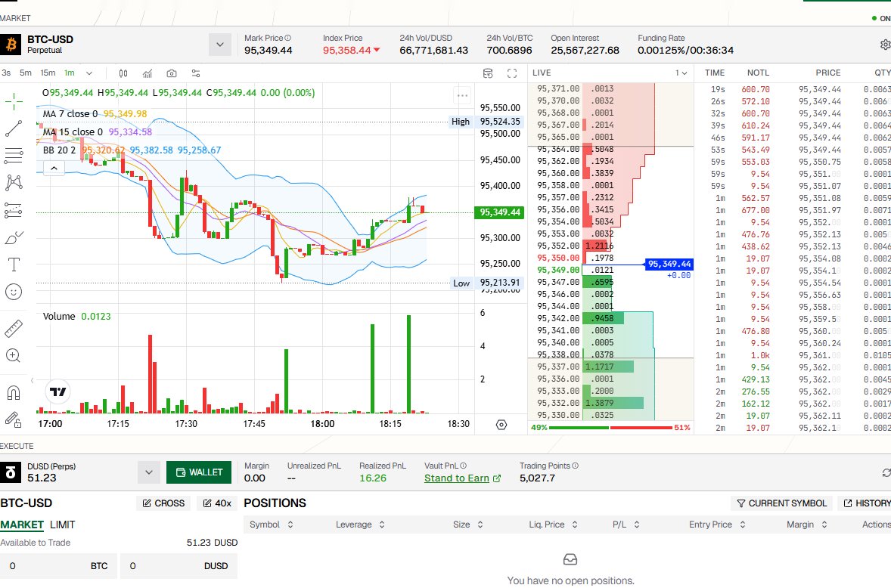
Task: Sort positions by Symbol column
Action: [290, 525]
